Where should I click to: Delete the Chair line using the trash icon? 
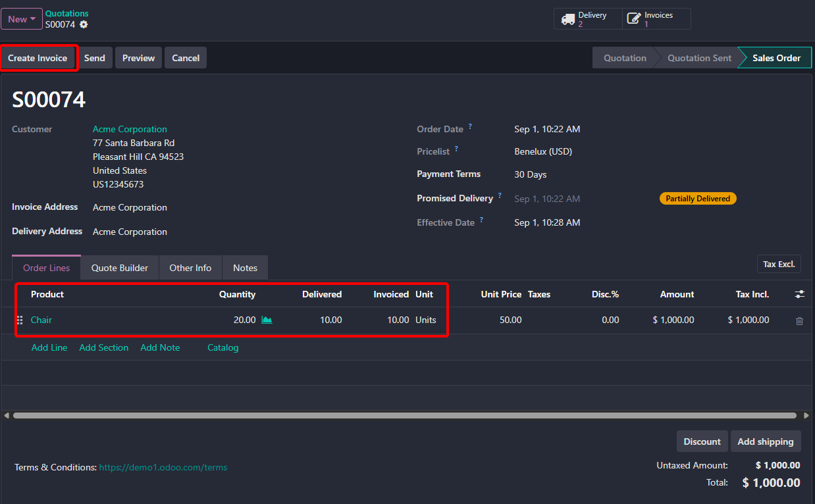tap(799, 320)
